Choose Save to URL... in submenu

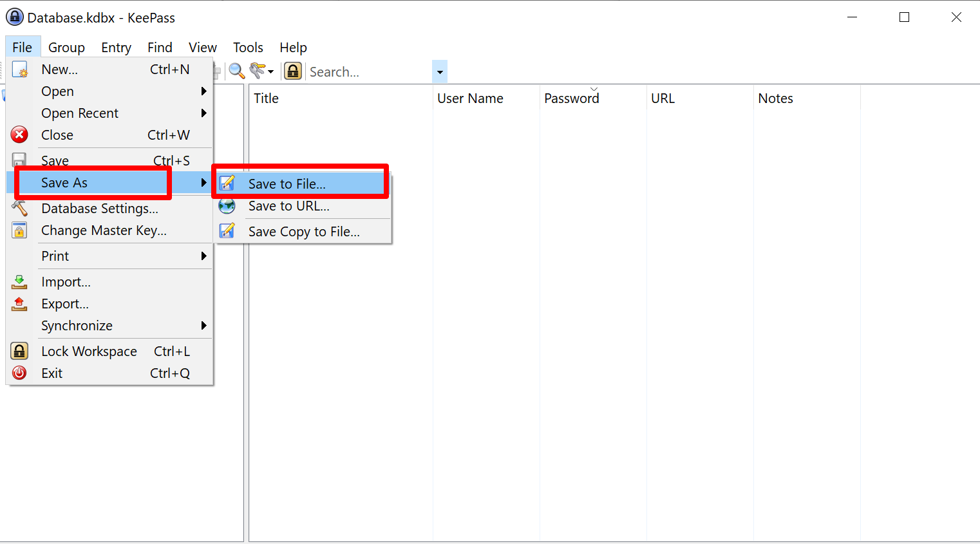coord(303,206)
